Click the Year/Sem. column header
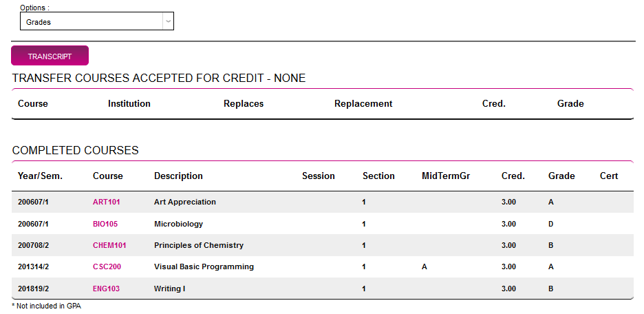 [x=40, y=176]
